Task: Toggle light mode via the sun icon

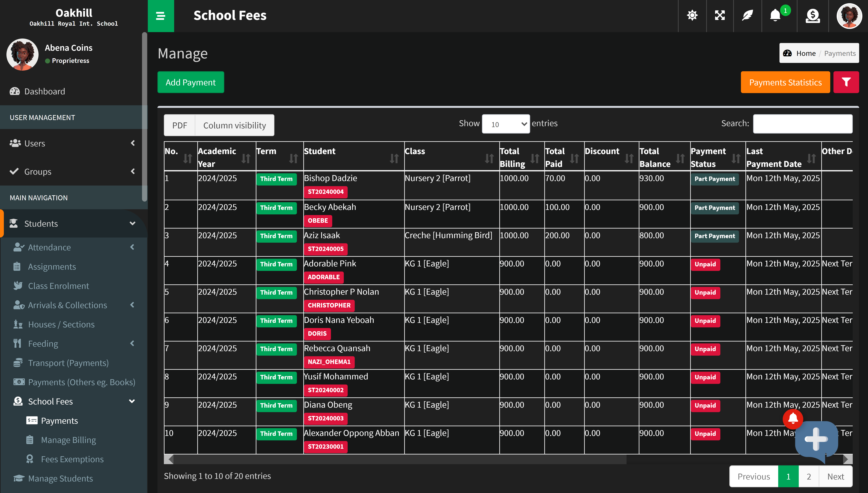Action: [x=692, y=16]
